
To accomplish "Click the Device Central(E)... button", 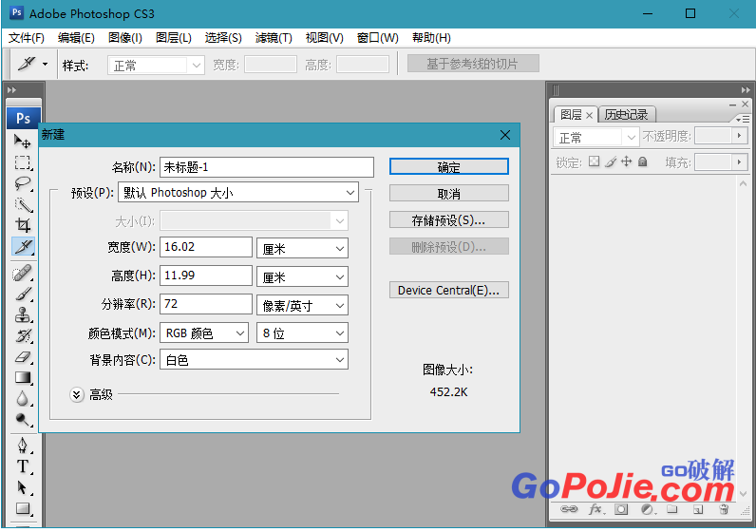I will [449, 290].
